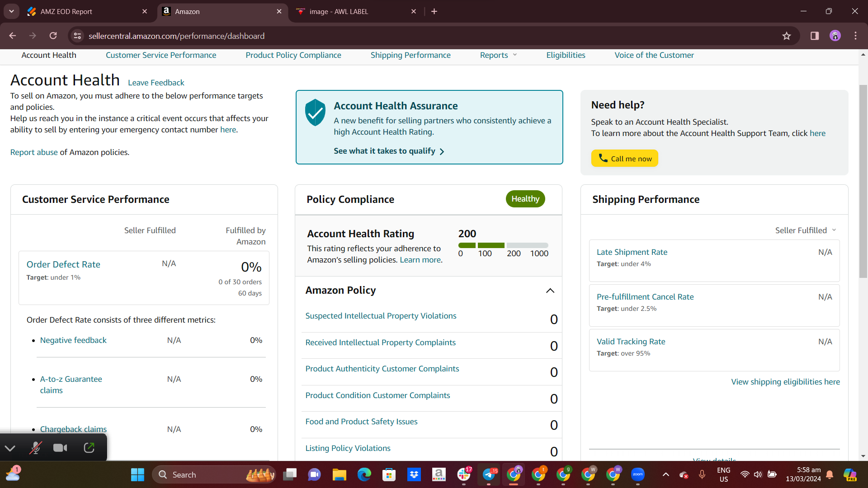868x488 pixels.
Task: Open the Voice of the Customer menu
Action: click(654, 55)
